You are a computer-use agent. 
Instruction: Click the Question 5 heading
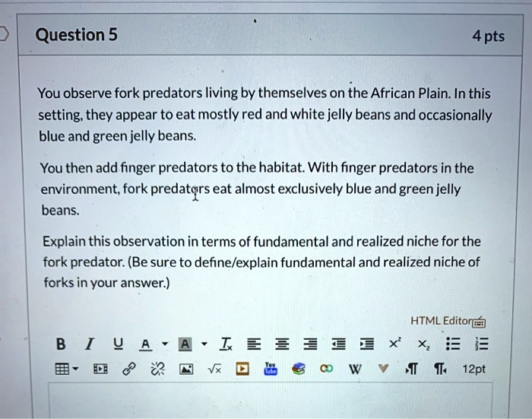click(77, 35)
